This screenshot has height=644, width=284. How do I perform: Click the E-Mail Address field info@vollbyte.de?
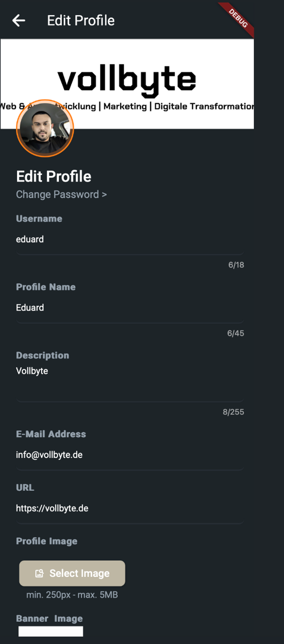point(130,455)
